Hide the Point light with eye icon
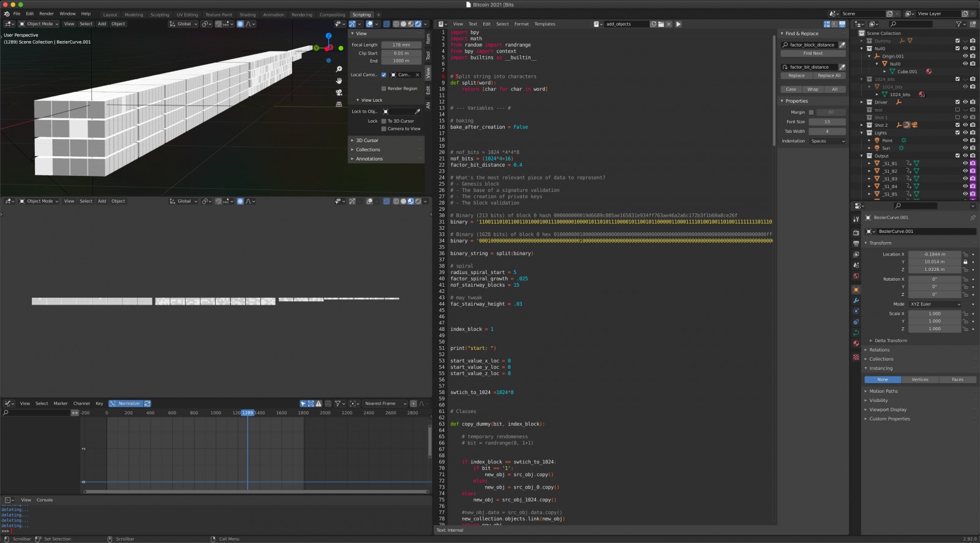This screenshot has width=980, height=543. coord(965,140)
